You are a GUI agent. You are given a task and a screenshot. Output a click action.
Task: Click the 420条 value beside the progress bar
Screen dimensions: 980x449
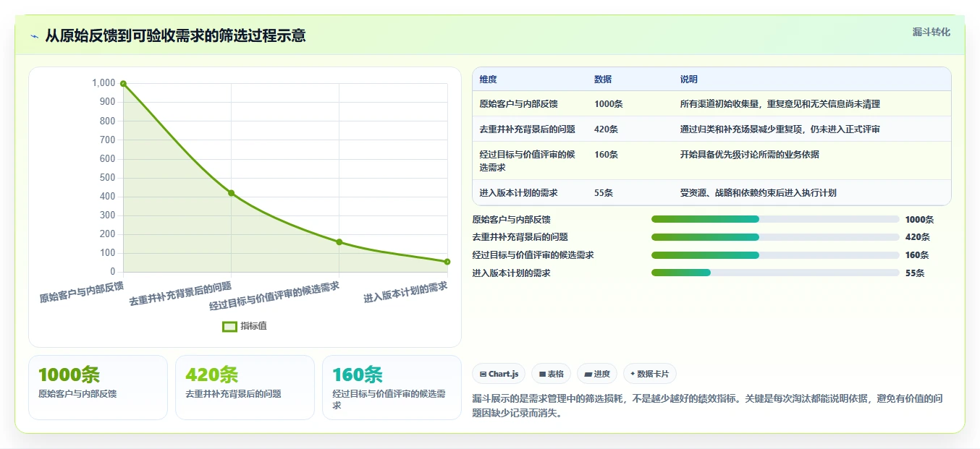(x=917, y=237)
